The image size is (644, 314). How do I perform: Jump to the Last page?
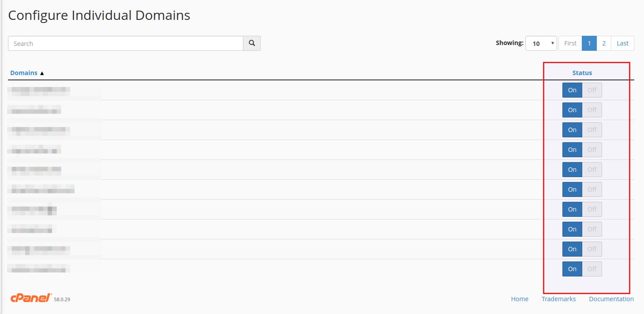pos(622,43)
